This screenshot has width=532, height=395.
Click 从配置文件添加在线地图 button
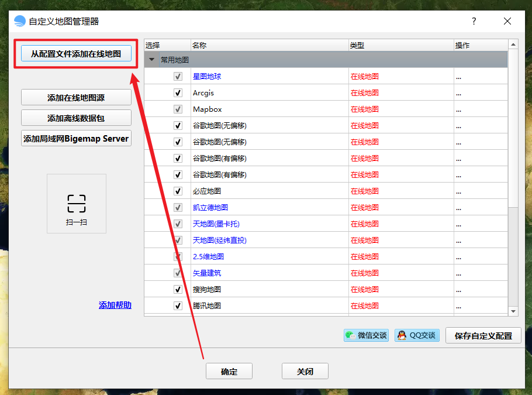[76, 54]
